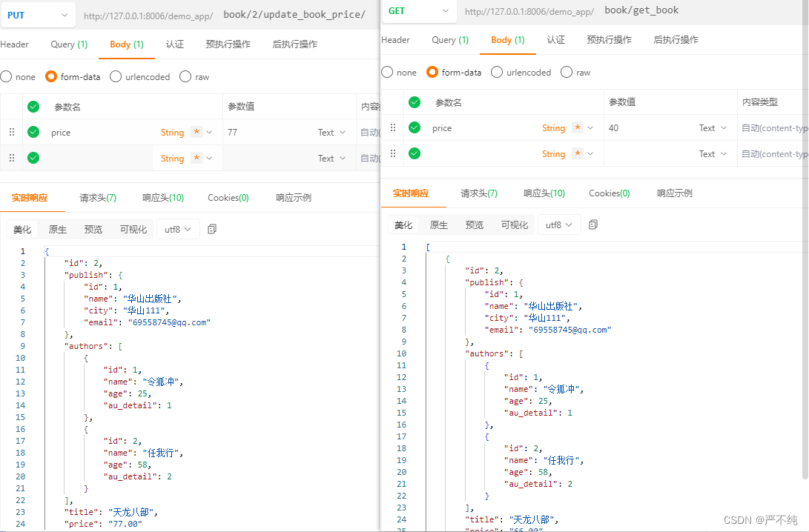
Task: Open the GET method dropdown, right panel
Action: click(418, 11)
